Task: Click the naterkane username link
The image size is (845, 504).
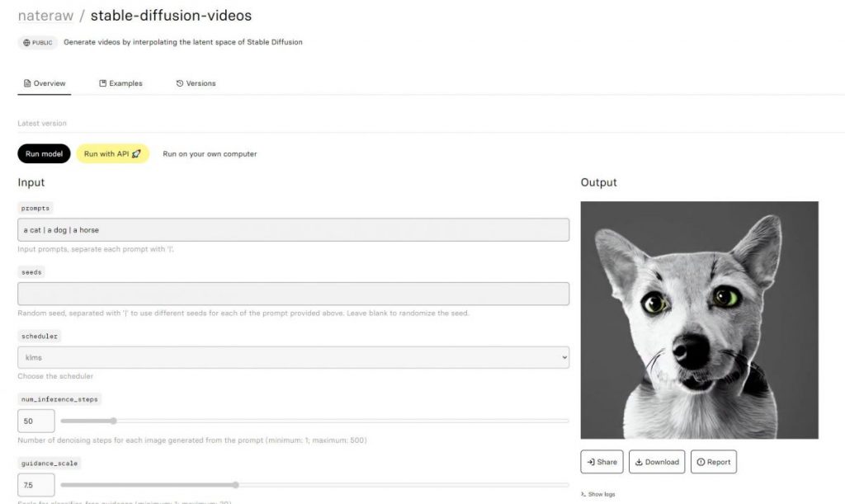Action: pyautogui.click(x=45, y=14)
